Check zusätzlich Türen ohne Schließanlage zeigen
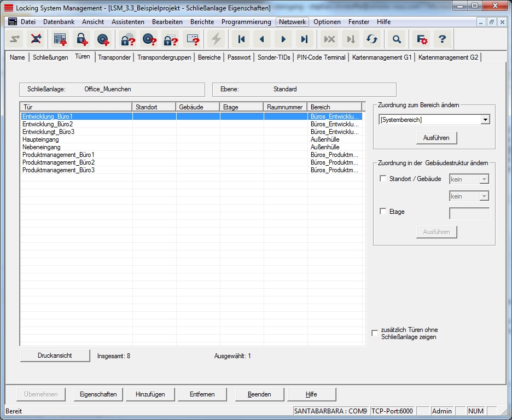Image resolution: width=512 pixels, height=420 pixels. point(375,333)
